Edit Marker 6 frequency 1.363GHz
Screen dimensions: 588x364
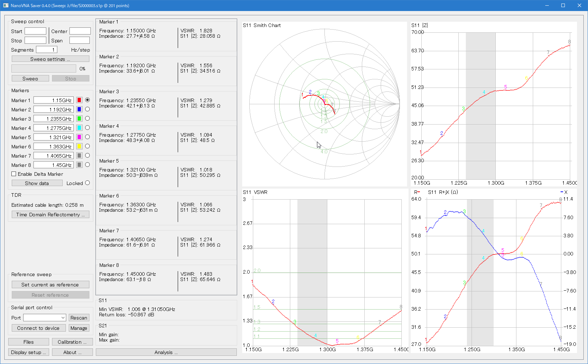click(53, 146)
